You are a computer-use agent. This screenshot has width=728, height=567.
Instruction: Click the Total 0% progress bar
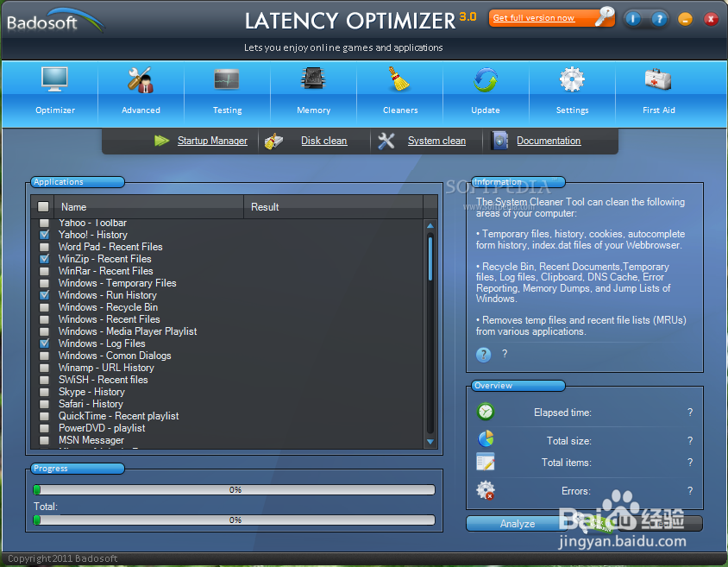click(235, 520)
